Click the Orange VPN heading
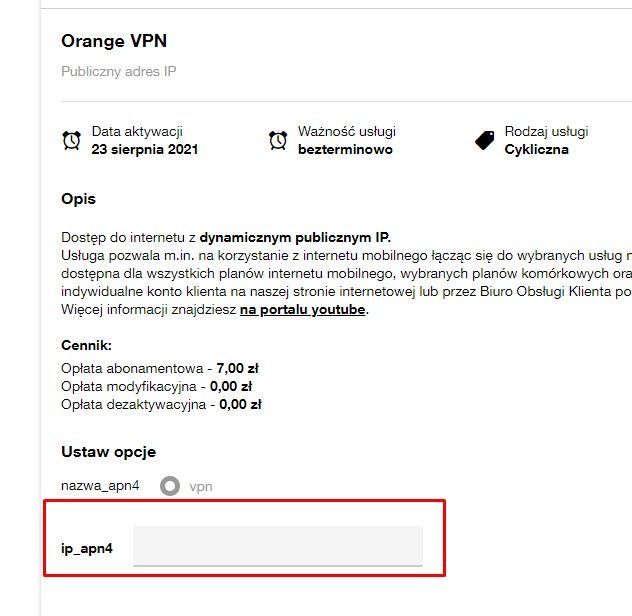Image resolution: width=632 pixels, height=616 pixels. click(x=114, y=41)
